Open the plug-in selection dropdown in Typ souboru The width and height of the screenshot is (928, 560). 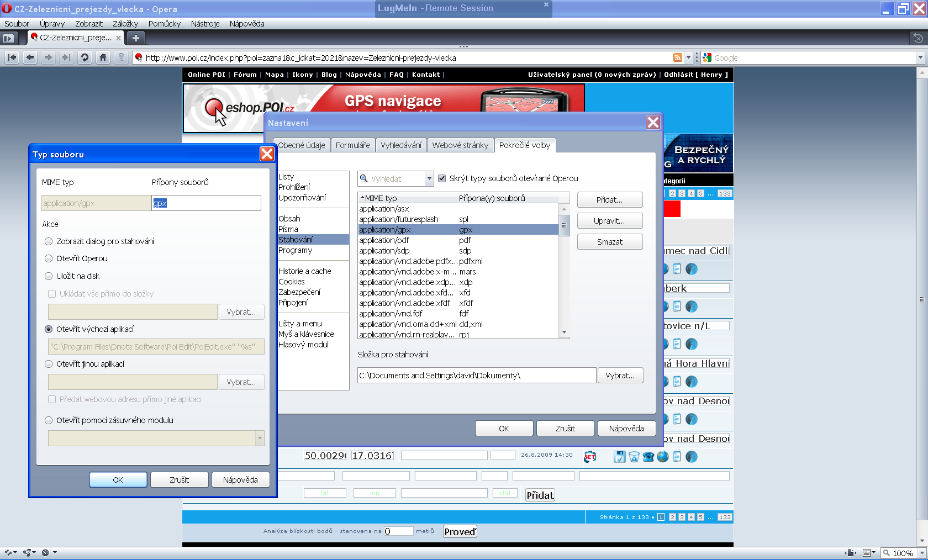click(259, 438)
